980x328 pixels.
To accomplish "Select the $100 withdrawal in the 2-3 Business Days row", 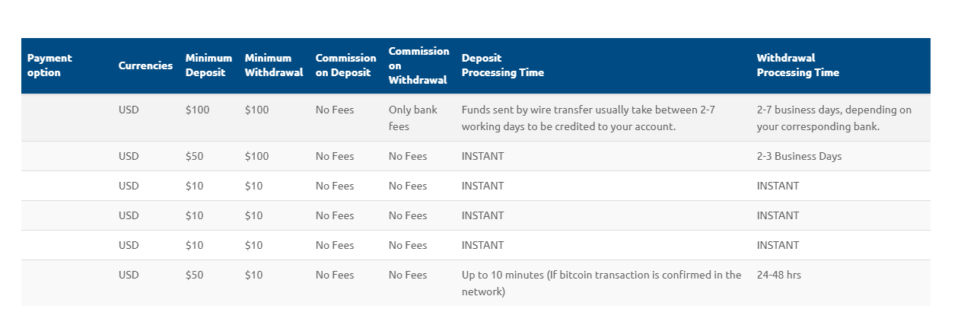I will point(257,156).
